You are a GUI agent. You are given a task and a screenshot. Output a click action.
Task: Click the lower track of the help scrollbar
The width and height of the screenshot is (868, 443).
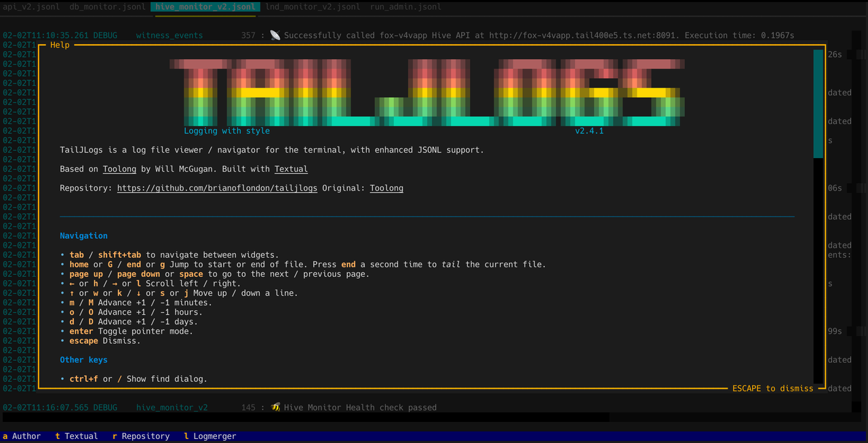pos(818,271)
